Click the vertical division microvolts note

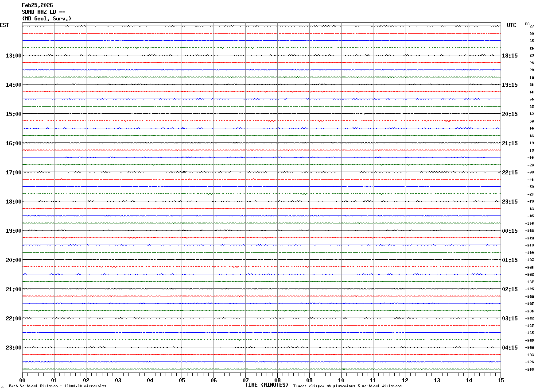58,386
